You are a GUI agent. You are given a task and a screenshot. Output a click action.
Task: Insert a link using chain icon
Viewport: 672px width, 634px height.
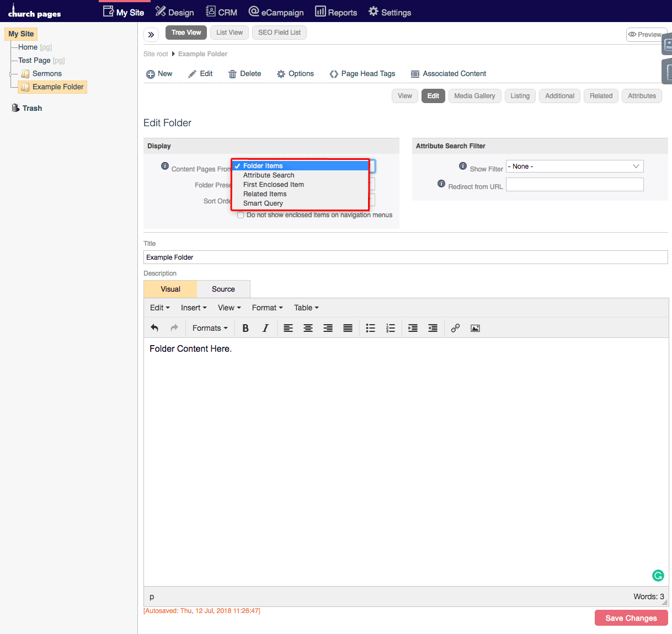pos(455,328)
